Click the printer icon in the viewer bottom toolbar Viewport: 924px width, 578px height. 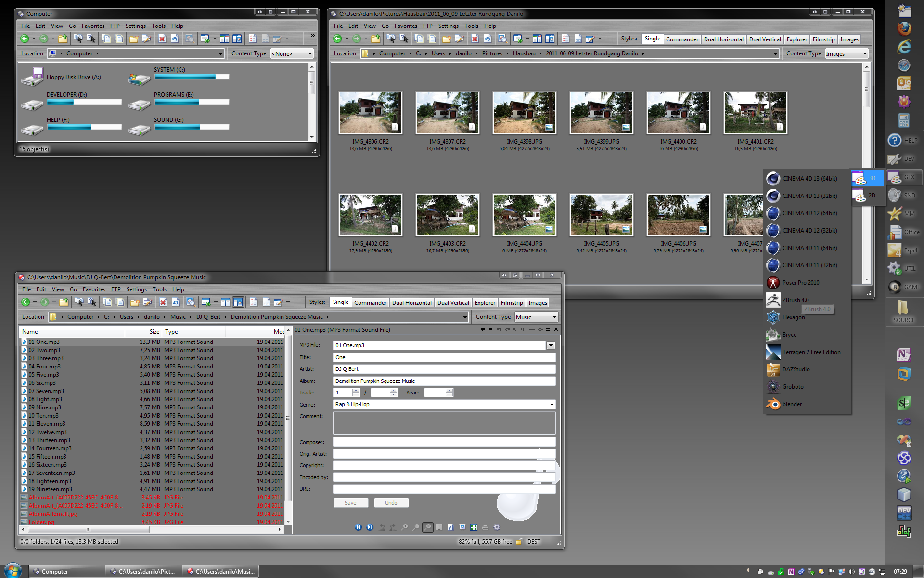[485, 527]
